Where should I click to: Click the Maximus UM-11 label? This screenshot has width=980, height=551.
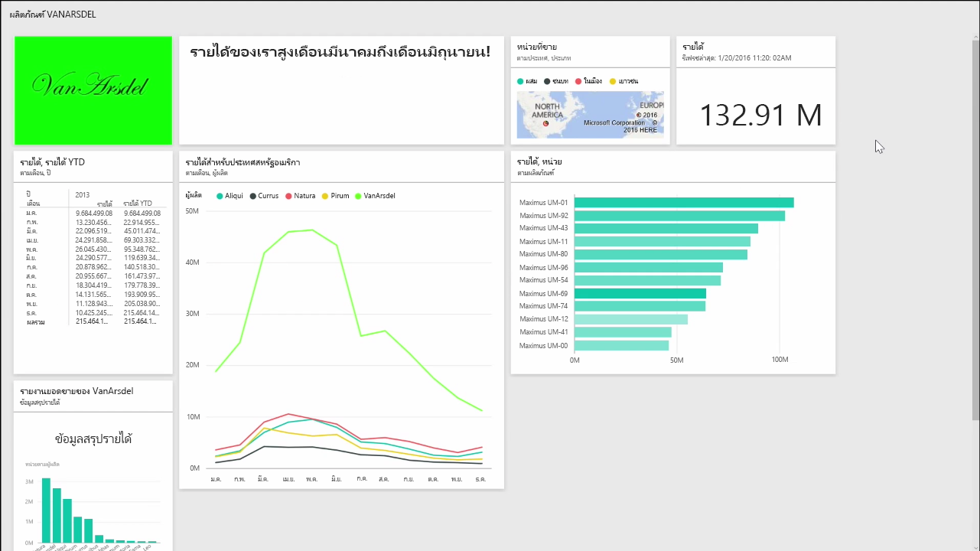[x=543, y=241]
